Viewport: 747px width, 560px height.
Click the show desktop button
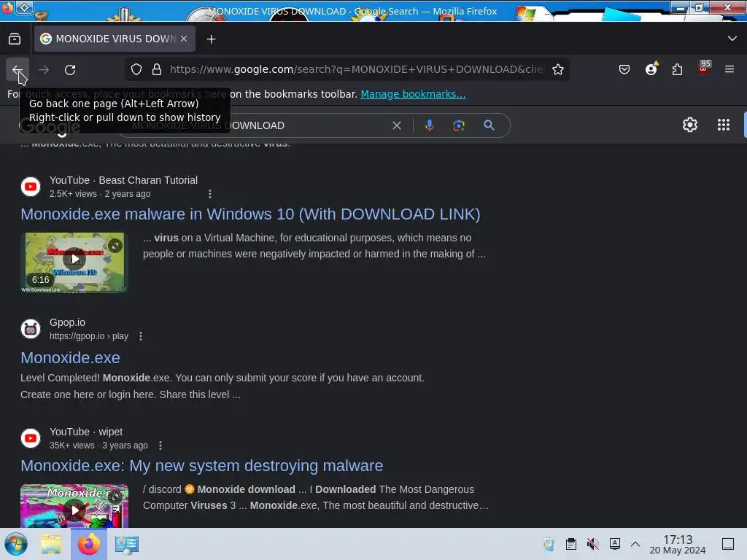728,544
